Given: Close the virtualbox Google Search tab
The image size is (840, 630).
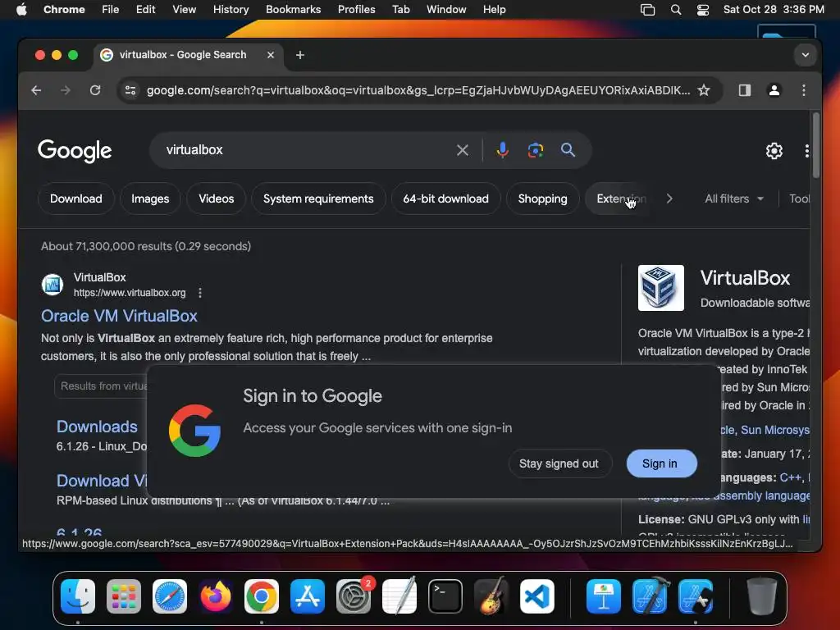Looking at the screenshot, I should (271, 55).
